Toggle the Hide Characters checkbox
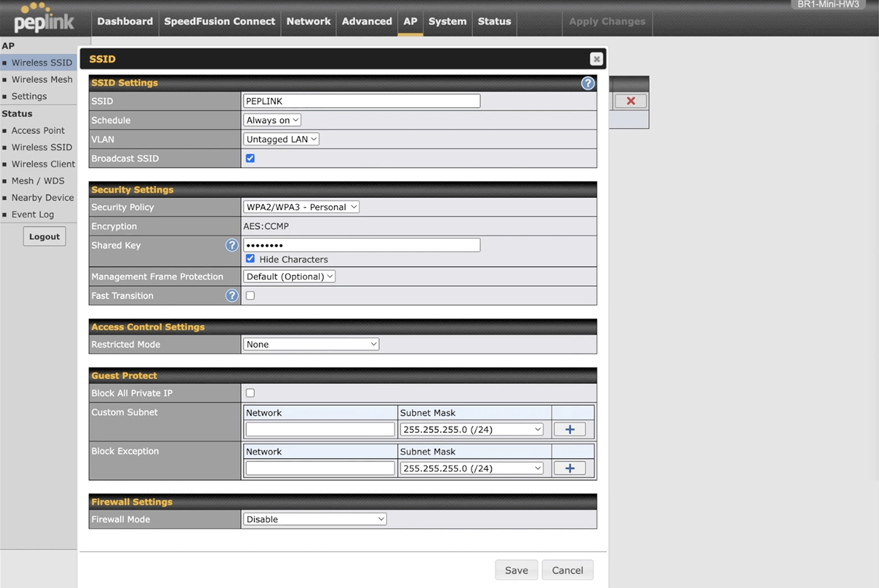The width and height of the screenshot is (879, 588). (x=250, y=259)
